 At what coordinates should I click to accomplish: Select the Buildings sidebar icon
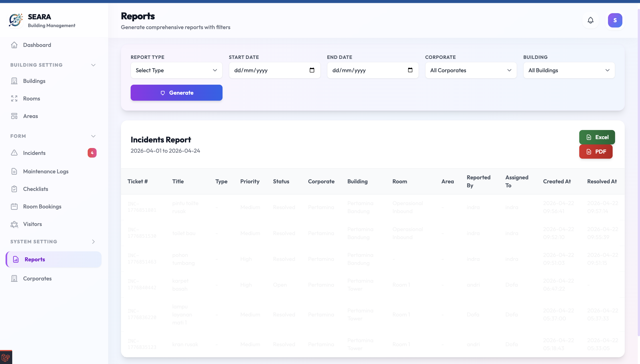point(14,81)
